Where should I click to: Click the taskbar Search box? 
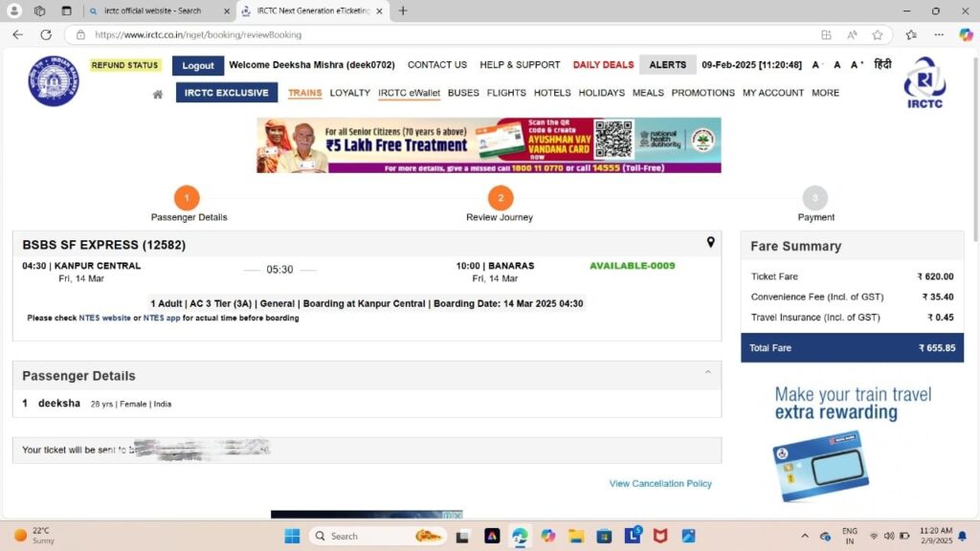point(378,536)
